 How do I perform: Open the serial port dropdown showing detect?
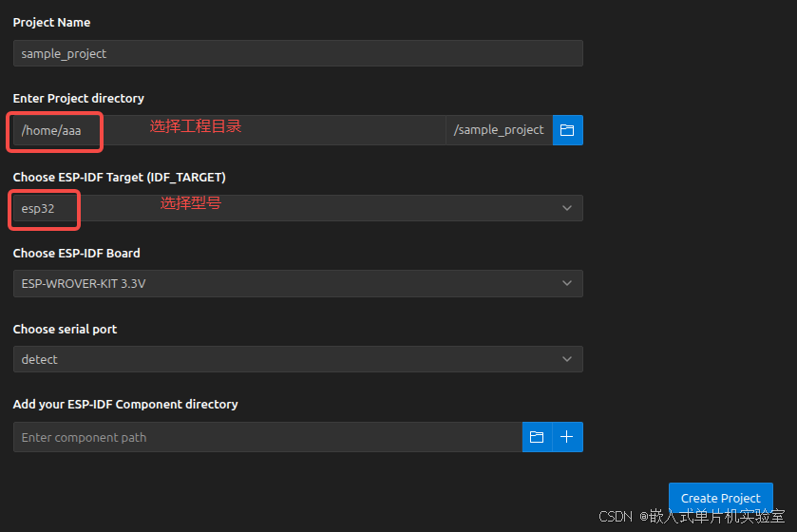click(x=298, y=359)
